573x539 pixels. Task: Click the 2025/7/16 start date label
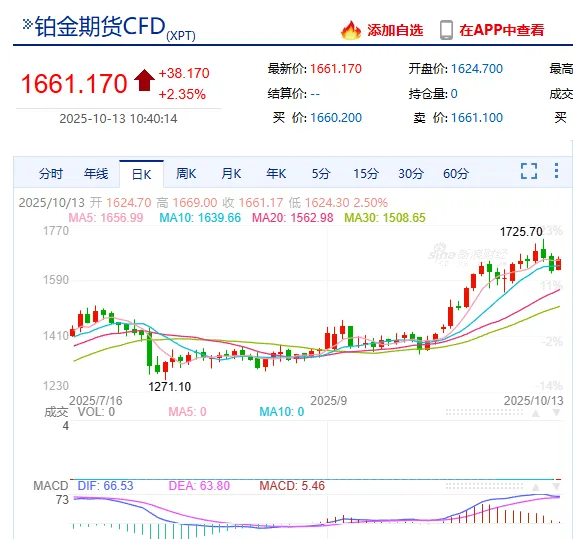pos(96,401)
